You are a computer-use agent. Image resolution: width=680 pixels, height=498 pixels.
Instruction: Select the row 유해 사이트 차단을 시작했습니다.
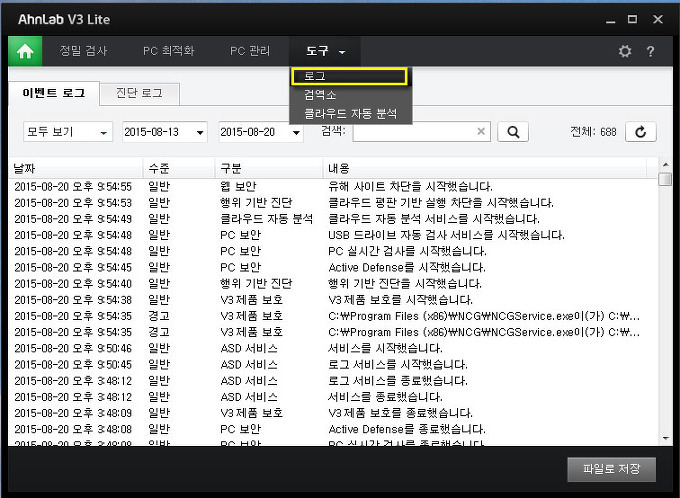pyautogui.click(x=333, y=187)
